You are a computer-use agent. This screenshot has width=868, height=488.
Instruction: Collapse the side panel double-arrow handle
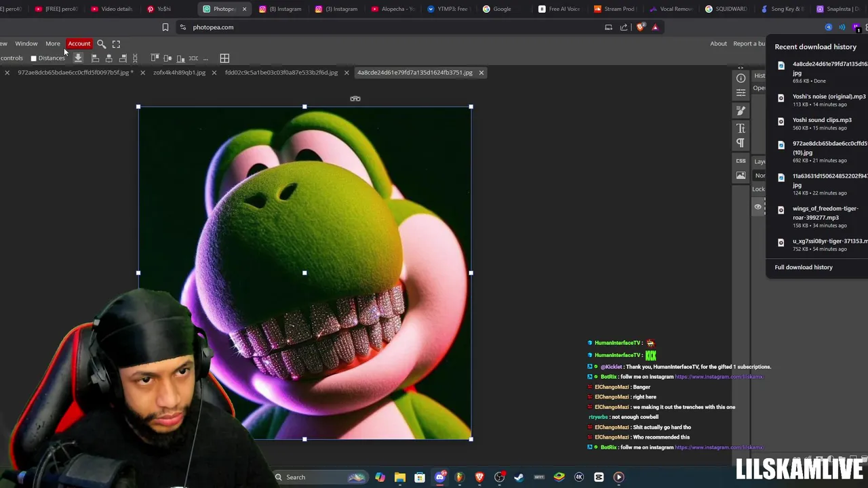(741, 68)
